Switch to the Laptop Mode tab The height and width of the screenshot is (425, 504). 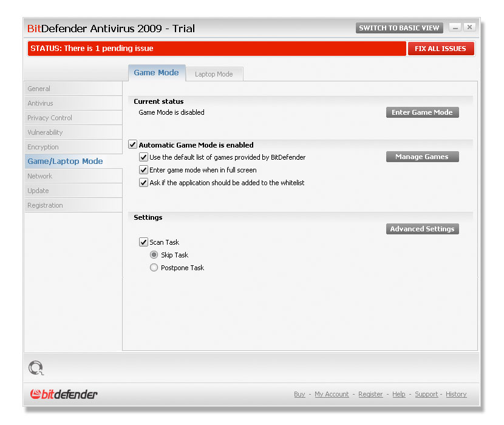[214, 73]
